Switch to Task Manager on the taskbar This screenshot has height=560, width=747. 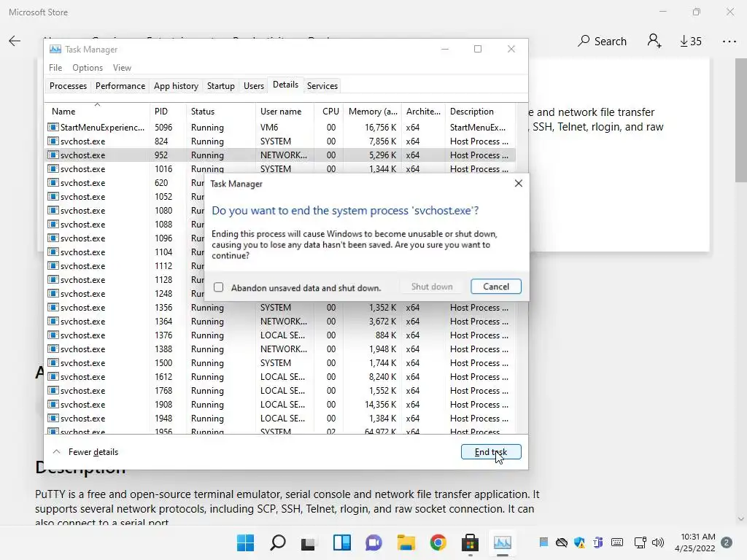pos(502,542)
